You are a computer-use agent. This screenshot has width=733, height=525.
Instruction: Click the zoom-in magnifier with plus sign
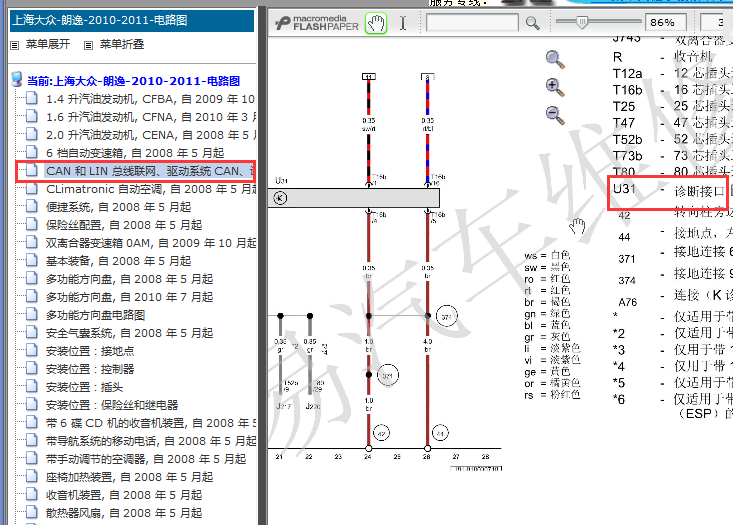(x=555, y=87)
